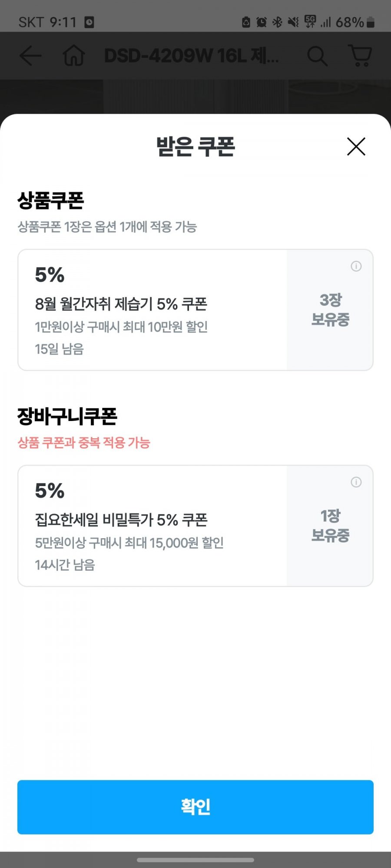Tap the red 상품 쿠폰과 중복 적용 가능 notice
391x868 pixels.
pyautogui.click(x=84, y=443)
